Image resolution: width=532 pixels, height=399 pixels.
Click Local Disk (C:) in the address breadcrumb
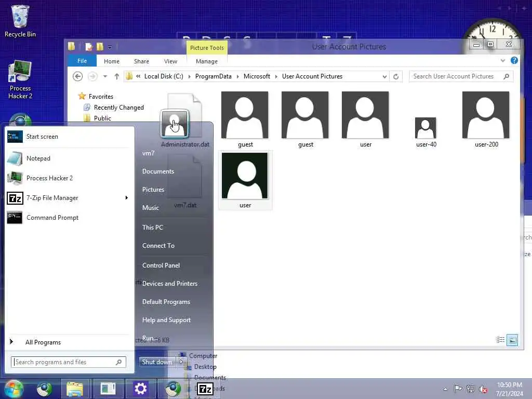coord(164,76)
